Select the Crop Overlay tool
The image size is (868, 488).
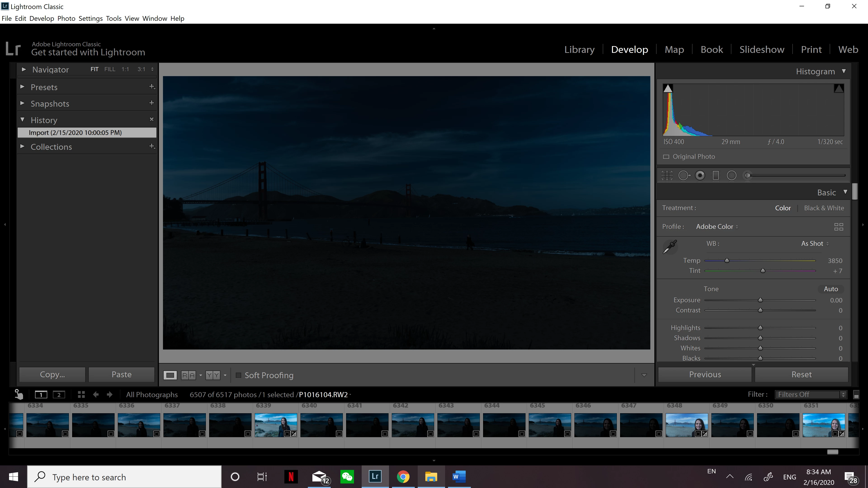pyautogui.click(x=667, y=176)
